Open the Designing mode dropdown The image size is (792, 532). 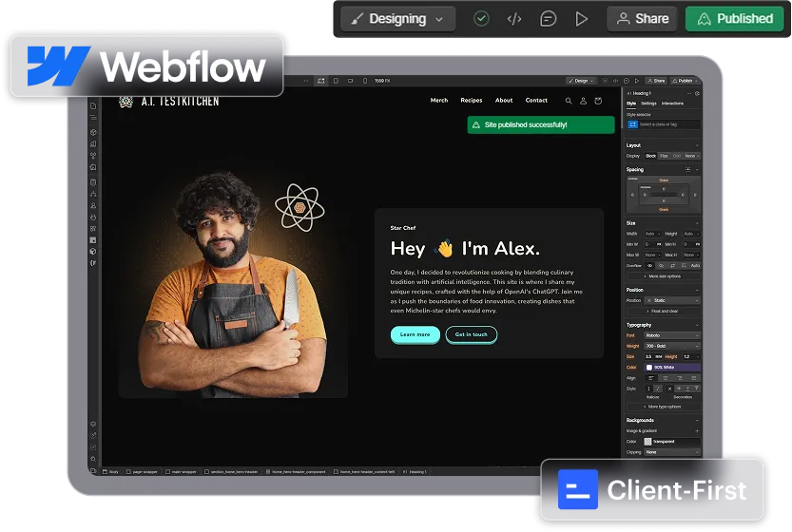pos(398,19)
